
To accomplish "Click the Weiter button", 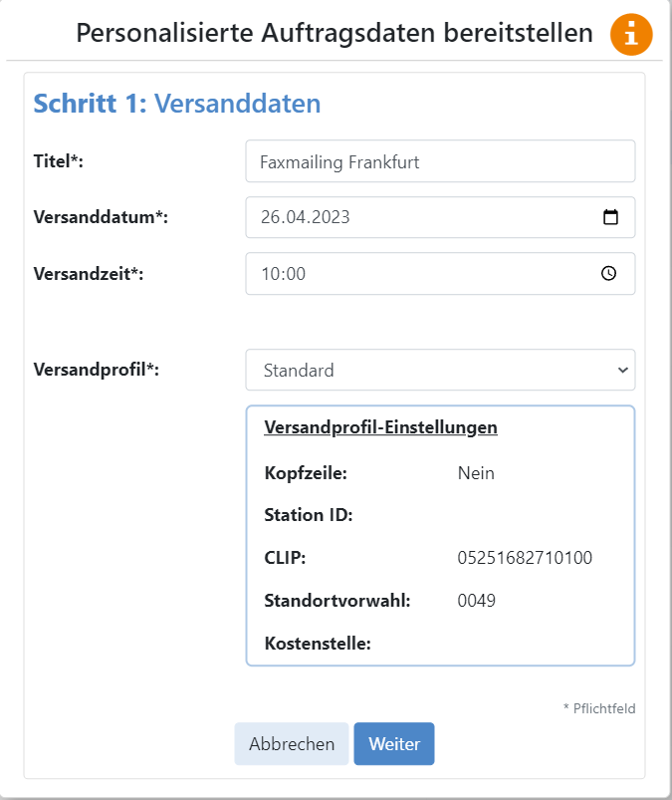I will click(394, 743).
